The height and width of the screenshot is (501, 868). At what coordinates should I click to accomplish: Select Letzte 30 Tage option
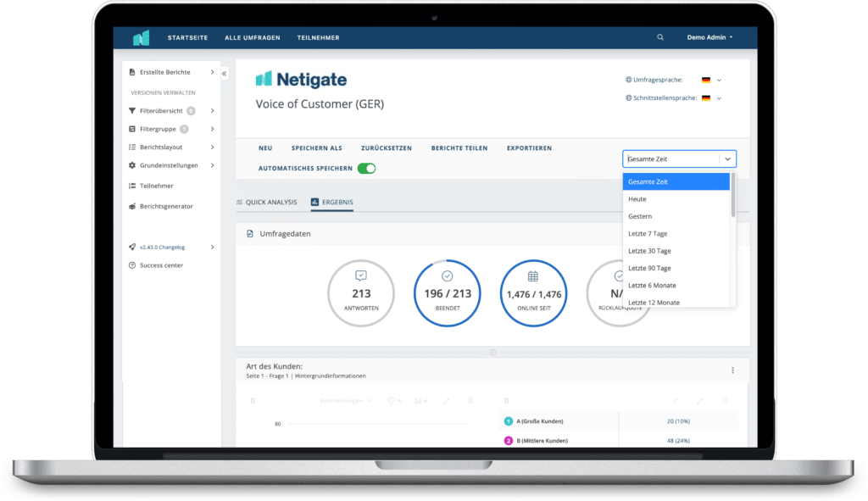click(x=676, y=251)
